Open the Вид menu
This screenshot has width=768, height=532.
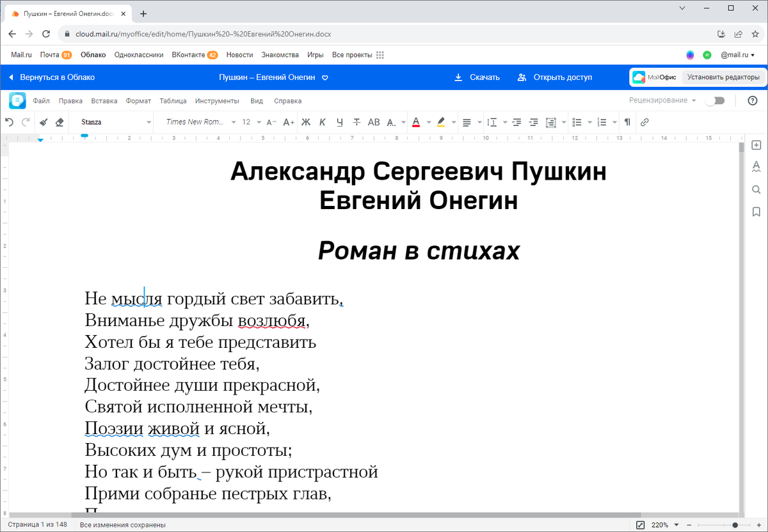click(x=257, y=101)
